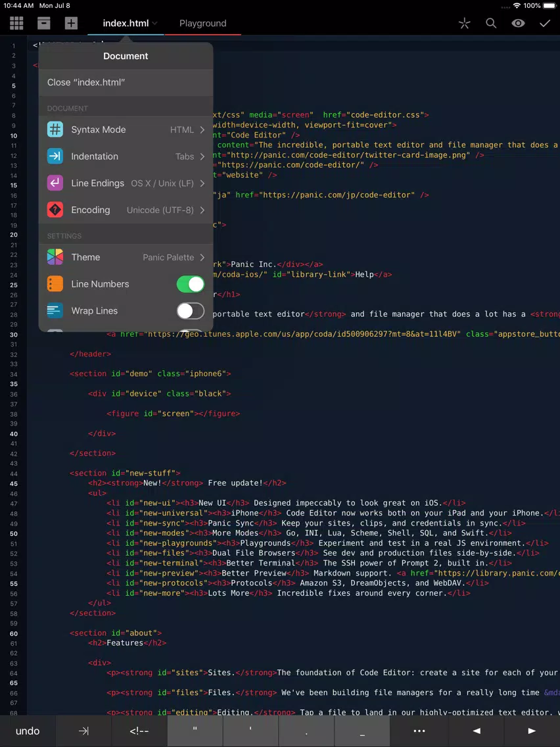Click the blue Wrap Lines icon

click(x=55, y=310)
